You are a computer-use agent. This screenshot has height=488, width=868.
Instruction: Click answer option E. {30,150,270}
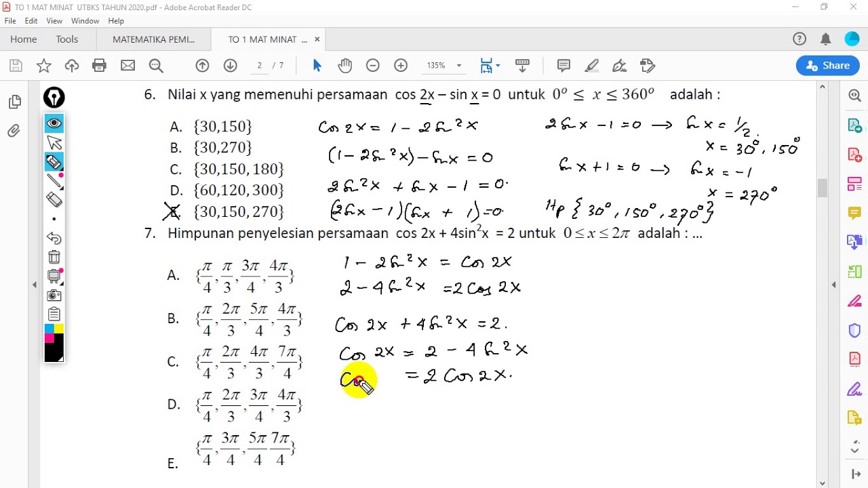click(x=227, y=211)
